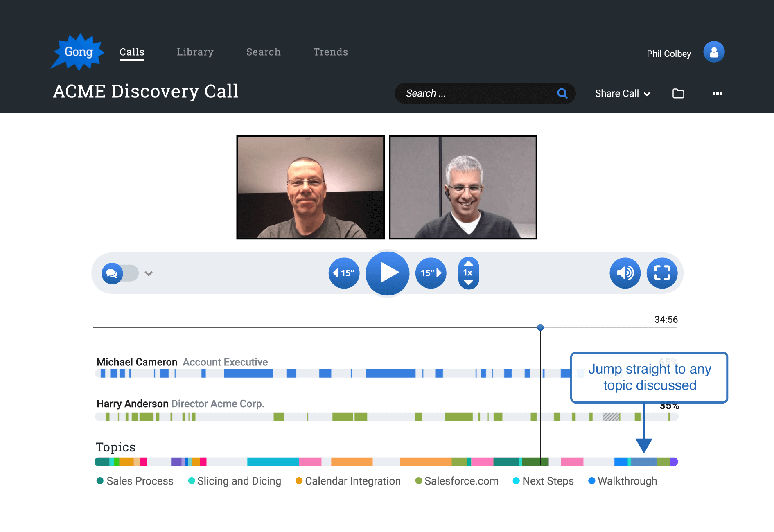Click the ACME Discovery Call title

146,91
